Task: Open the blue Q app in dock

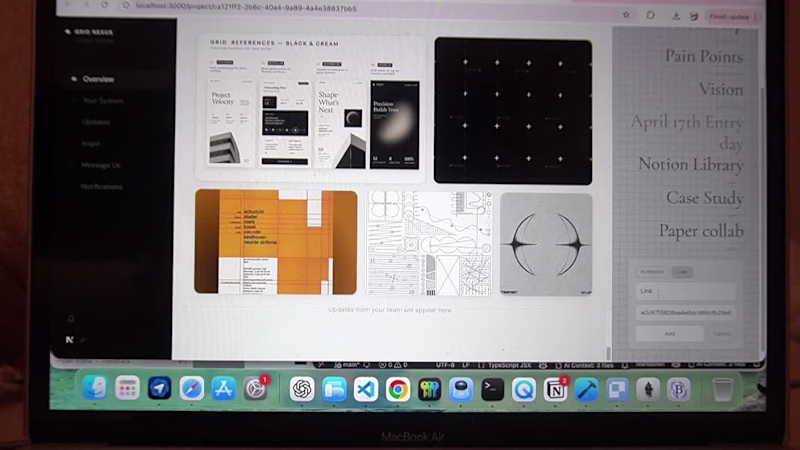Action: tap(524, 390)
